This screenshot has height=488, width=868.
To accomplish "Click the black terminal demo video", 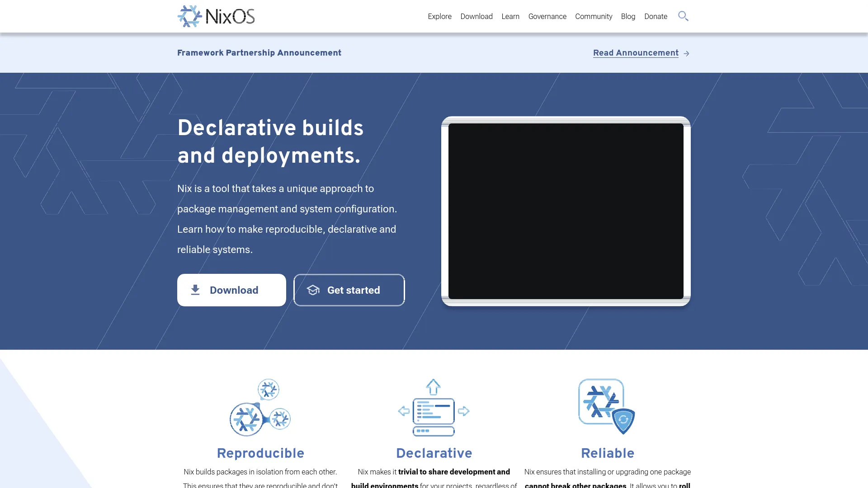I will [x=566, y=211].
